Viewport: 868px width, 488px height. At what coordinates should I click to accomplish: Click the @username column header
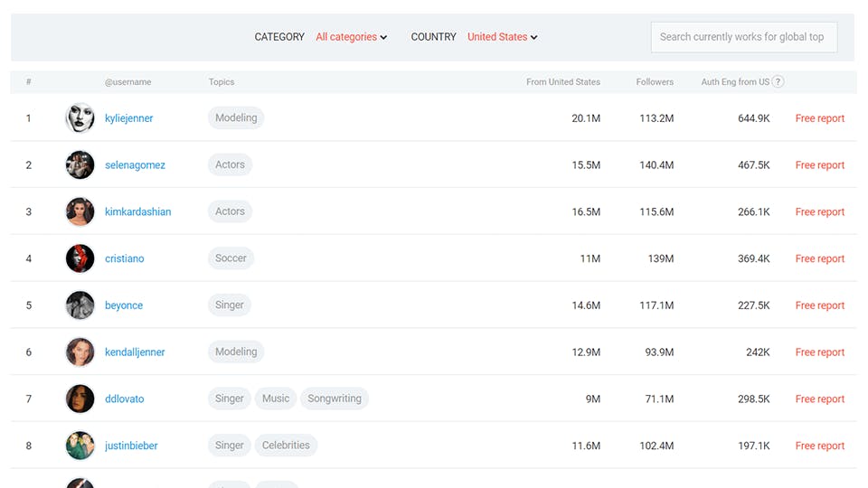click(127, 82)
